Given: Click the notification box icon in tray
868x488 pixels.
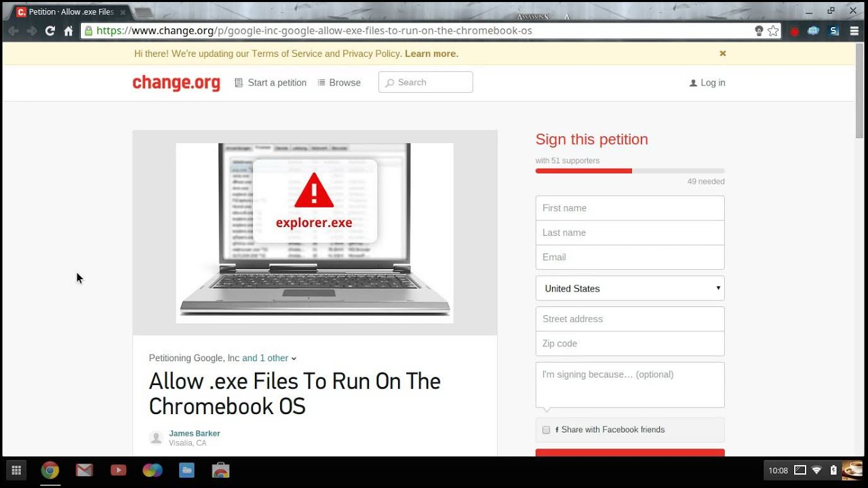Looking at the screenshot, I should click(800, 470).
